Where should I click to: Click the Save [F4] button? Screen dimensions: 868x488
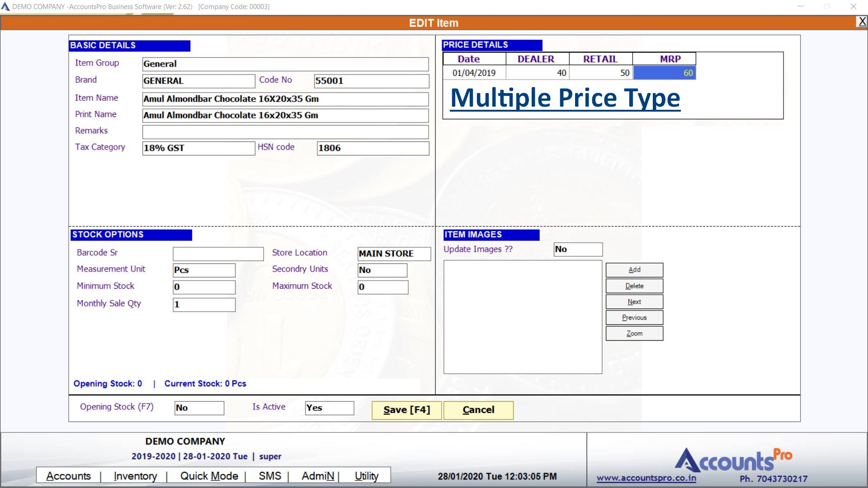pyautogui.click(x=407, y=410)
